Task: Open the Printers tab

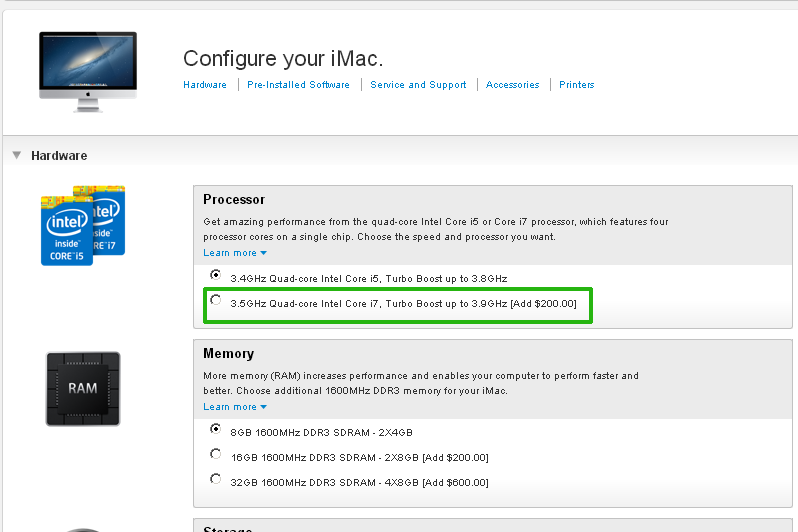Action: coord(577,85)
